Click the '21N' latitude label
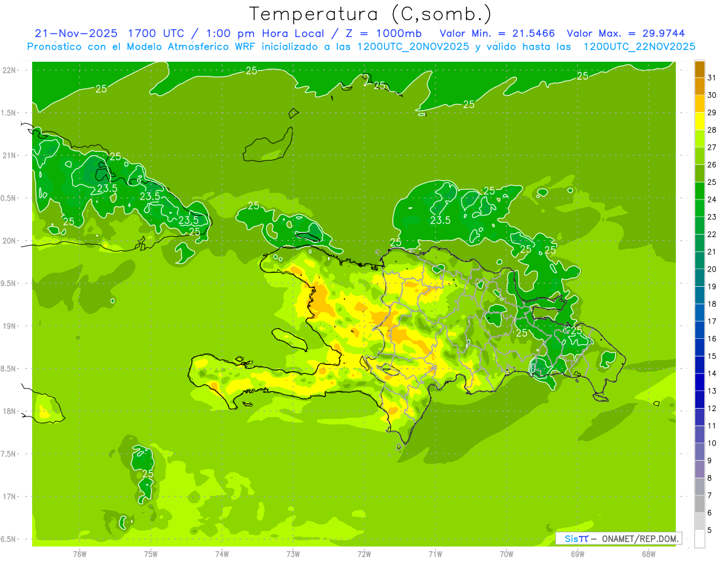 point(9,155)
